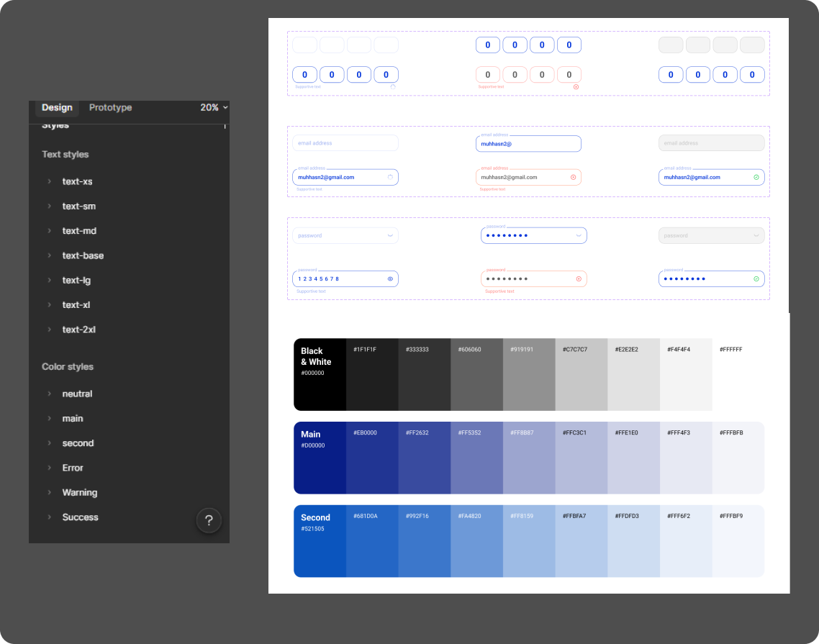Expand the neutral color style group

(x=50, y=394)
